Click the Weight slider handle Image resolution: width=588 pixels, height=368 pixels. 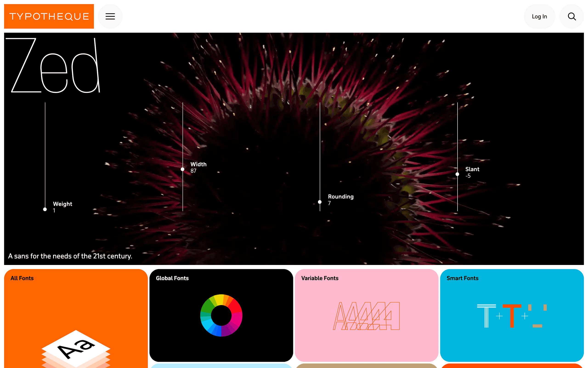pos(45,209)
